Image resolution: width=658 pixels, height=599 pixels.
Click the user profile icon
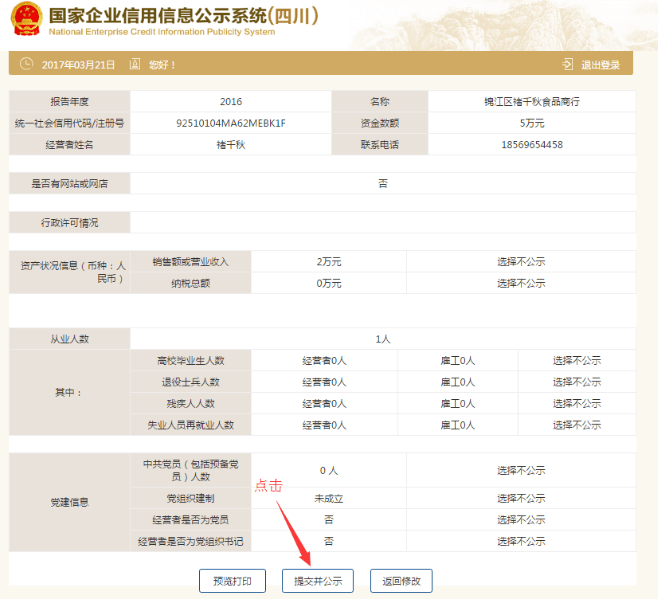pos(135,64)
